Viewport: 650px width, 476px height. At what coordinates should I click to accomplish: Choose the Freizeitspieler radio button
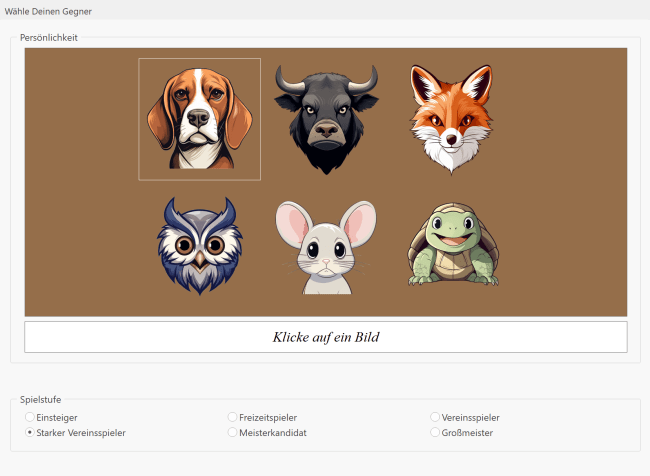[232, 417]
